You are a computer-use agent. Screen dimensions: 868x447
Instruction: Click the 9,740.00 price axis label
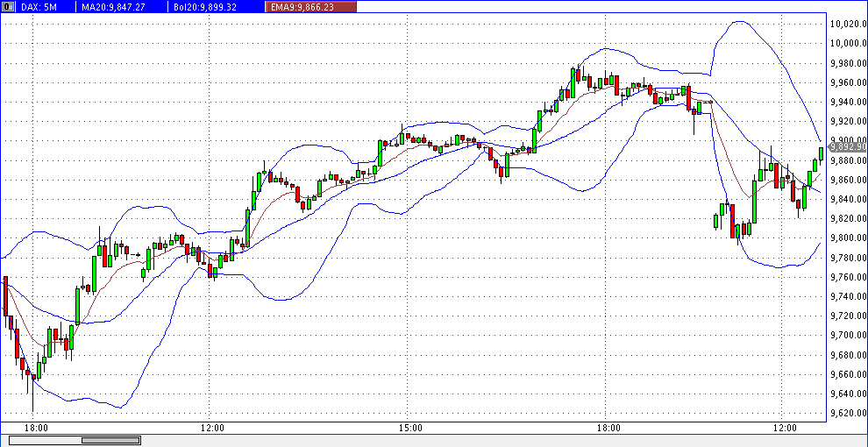coord(850,296)
